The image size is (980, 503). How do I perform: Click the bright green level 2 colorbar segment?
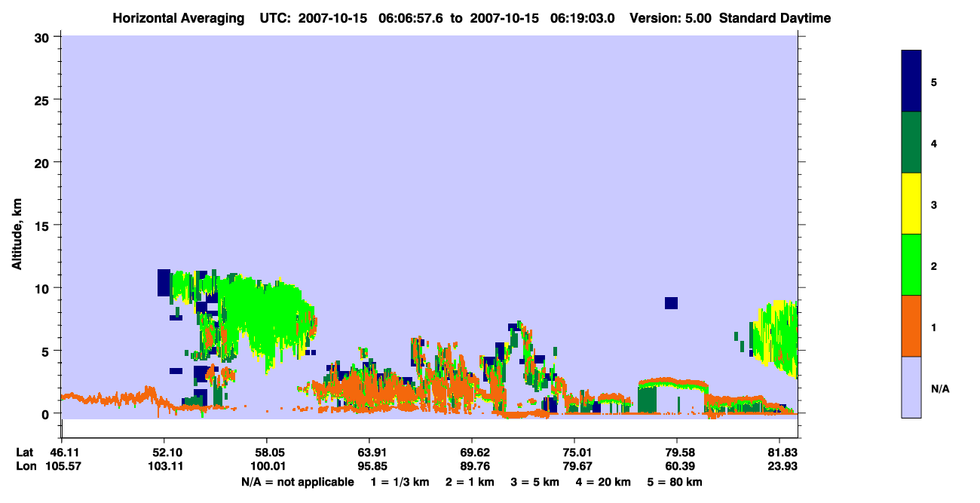point(911,265)
